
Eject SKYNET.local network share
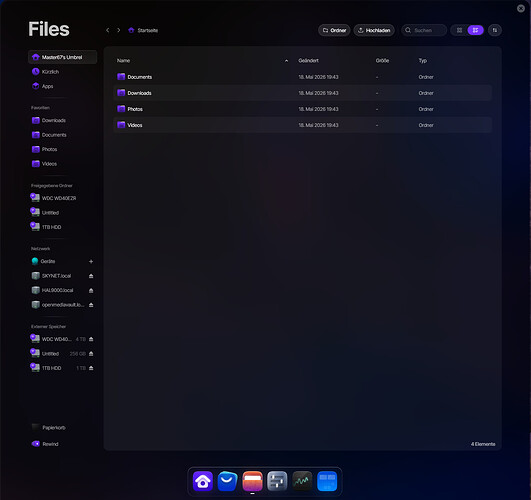(91, 276)
